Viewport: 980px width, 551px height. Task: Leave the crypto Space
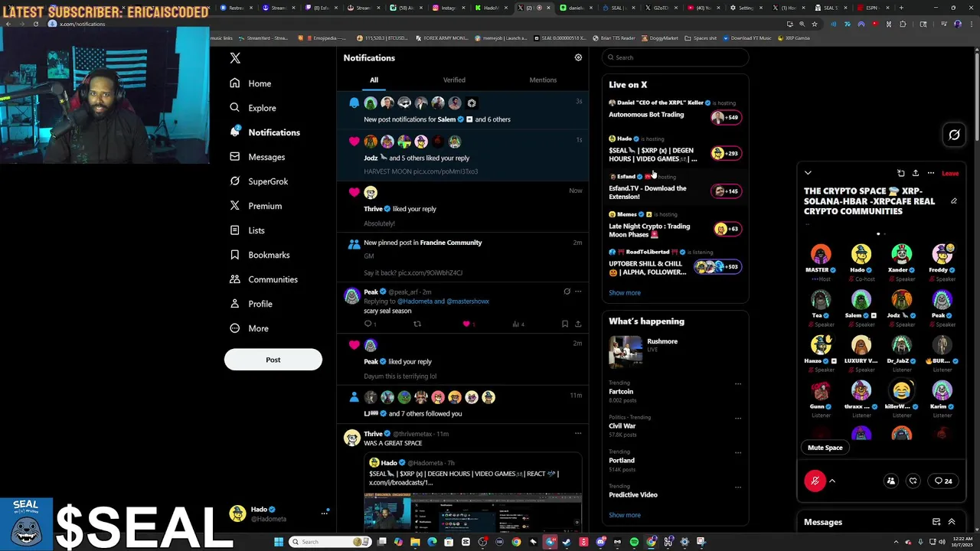950,174
